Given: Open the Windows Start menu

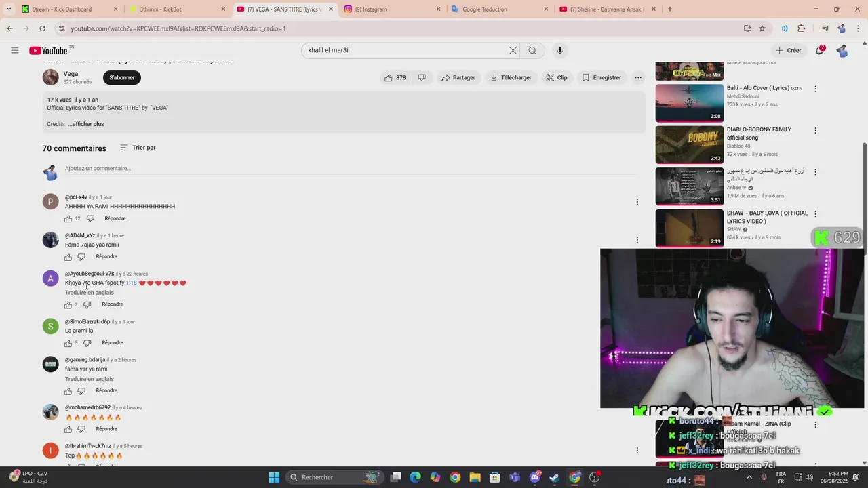Looking at the screenshot, I should 274,477.
